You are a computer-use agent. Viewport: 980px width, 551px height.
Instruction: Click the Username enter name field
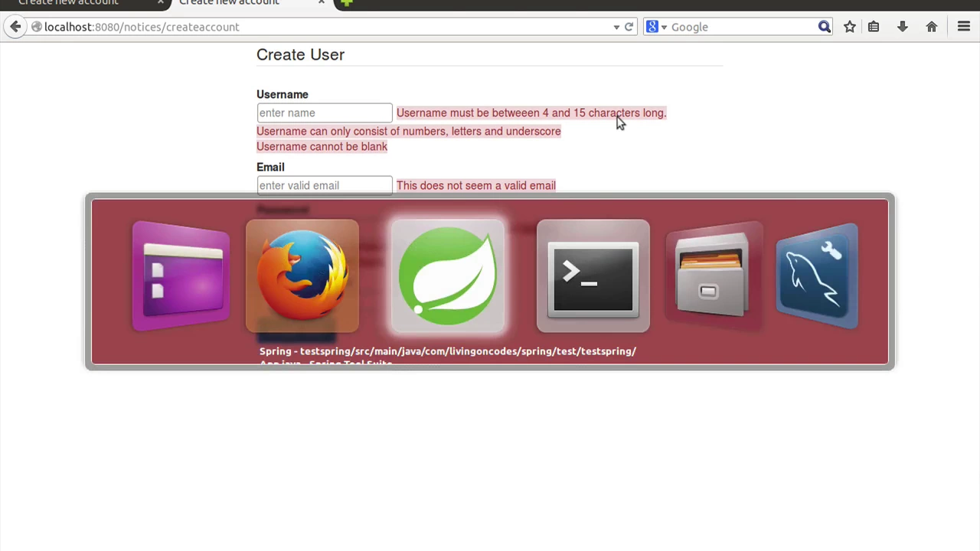(325, 112)
